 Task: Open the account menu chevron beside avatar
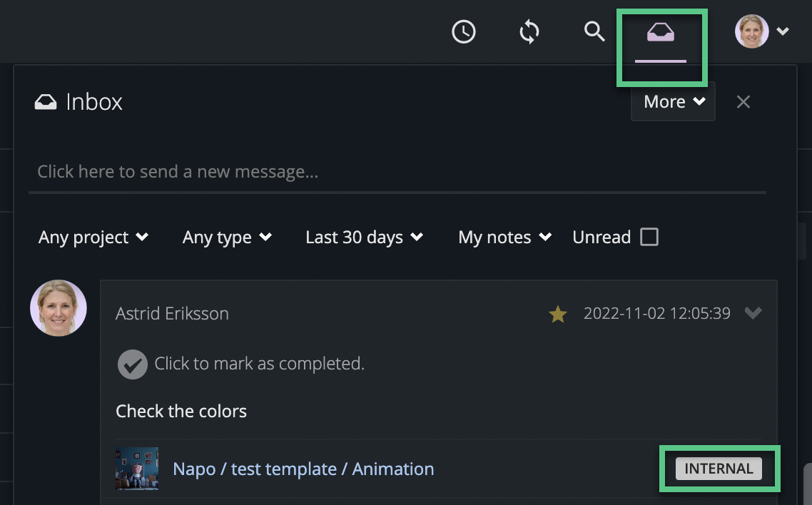point(782,31)
